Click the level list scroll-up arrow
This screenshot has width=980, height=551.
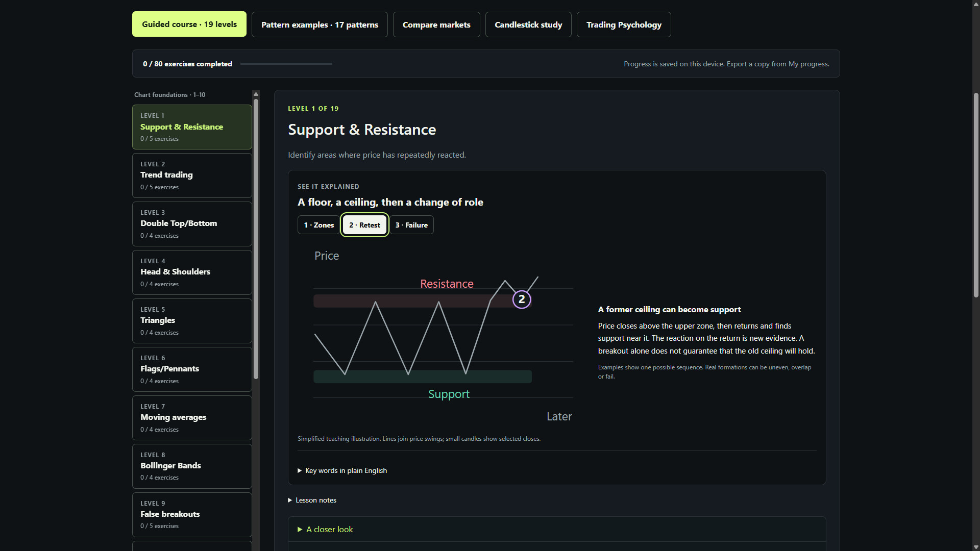coord(256,94)
